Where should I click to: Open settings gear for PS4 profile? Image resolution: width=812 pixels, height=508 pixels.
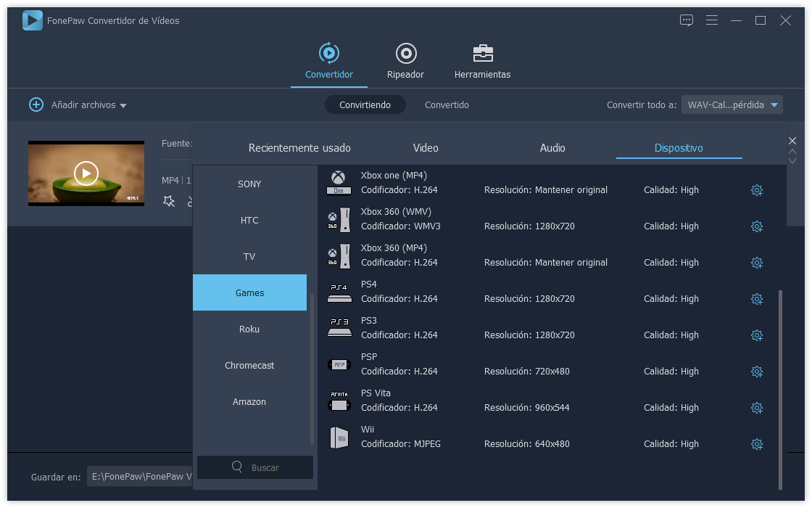(757, 299)
